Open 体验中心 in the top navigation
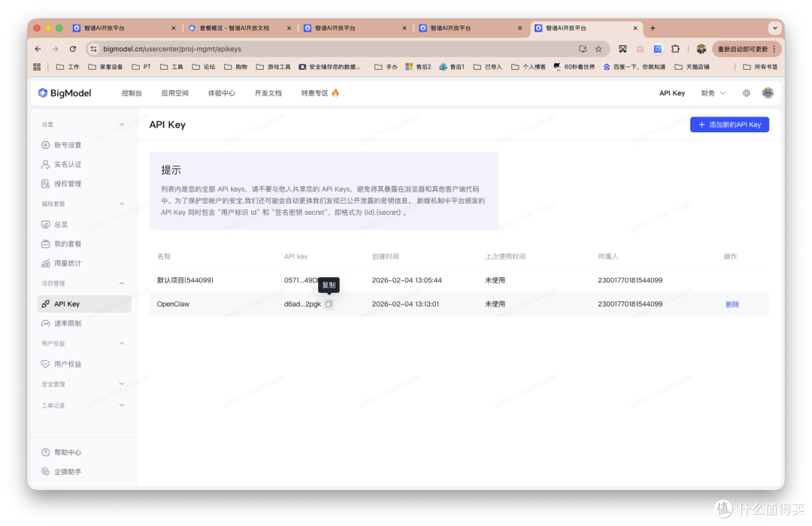This screenshot has width=812, height=526. point(221,93)
